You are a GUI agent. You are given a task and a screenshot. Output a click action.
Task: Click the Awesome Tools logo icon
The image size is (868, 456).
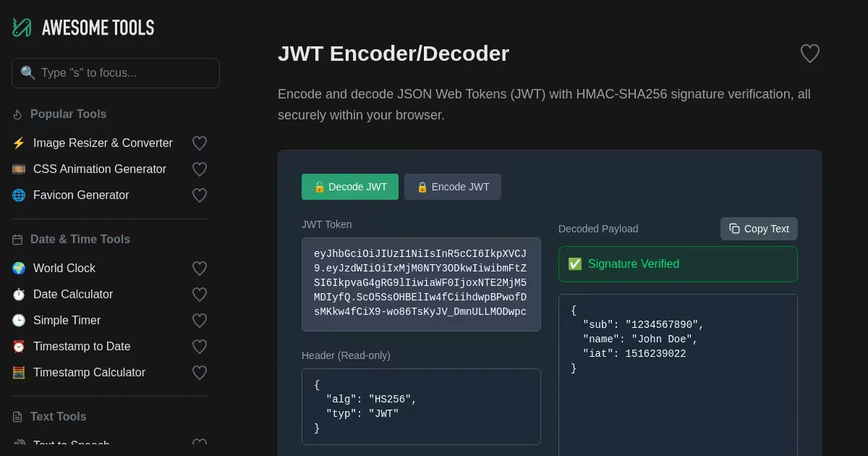pyautogui.click(x=22, y=28)
